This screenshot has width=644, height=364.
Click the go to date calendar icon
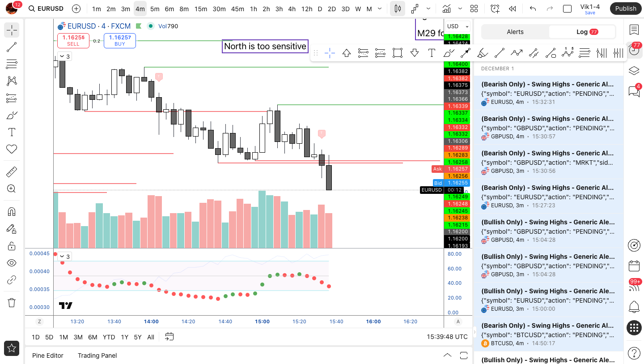(169, 337)
